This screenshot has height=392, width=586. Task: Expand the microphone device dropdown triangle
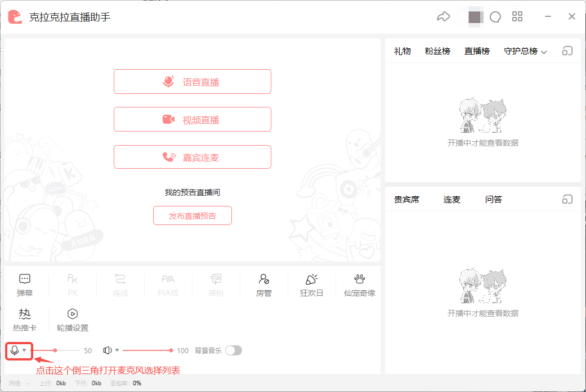24,350
